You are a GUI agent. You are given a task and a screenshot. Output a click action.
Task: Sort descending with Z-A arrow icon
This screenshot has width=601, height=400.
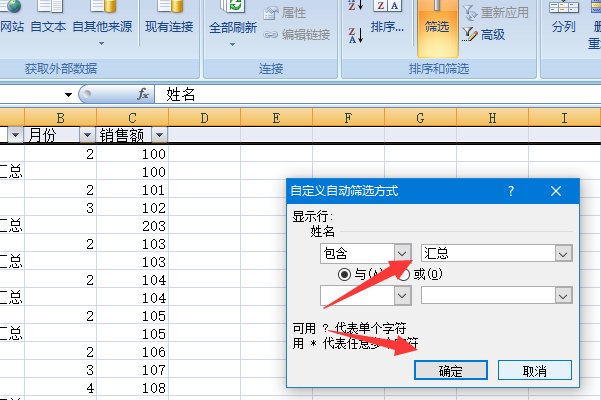pos(356,35)
